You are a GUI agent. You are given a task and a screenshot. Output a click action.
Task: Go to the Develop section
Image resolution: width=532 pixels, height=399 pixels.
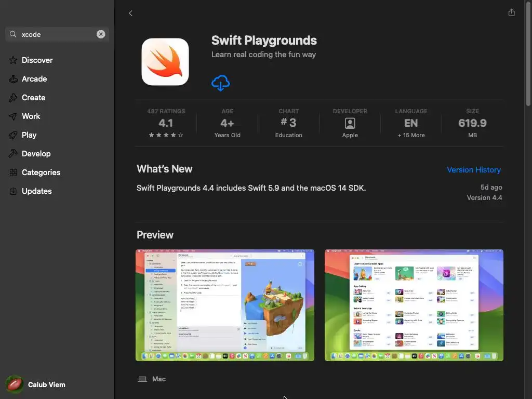coord(36,154)
